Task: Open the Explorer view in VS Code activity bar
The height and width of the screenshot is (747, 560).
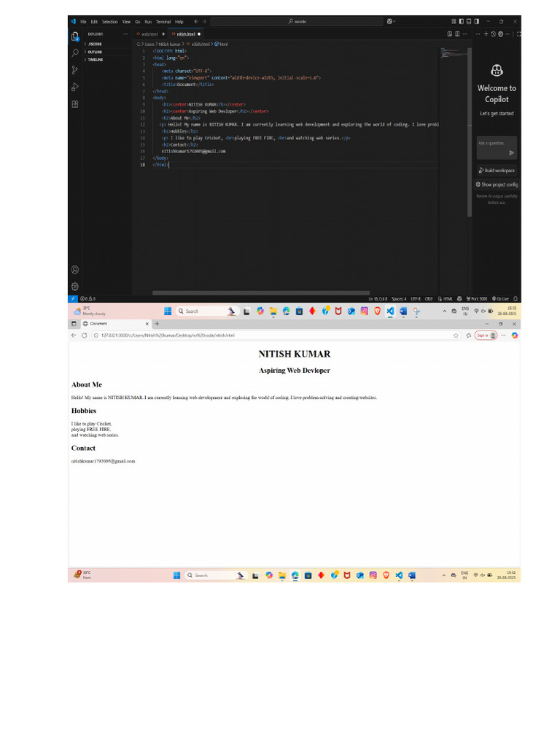Action: (75, 36)
